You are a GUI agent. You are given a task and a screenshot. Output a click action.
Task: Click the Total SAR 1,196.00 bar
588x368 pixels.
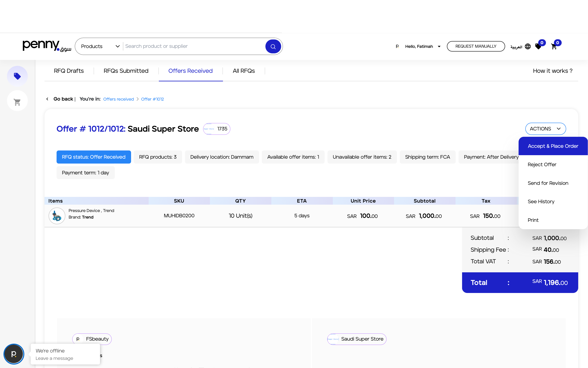click(520, 283)
